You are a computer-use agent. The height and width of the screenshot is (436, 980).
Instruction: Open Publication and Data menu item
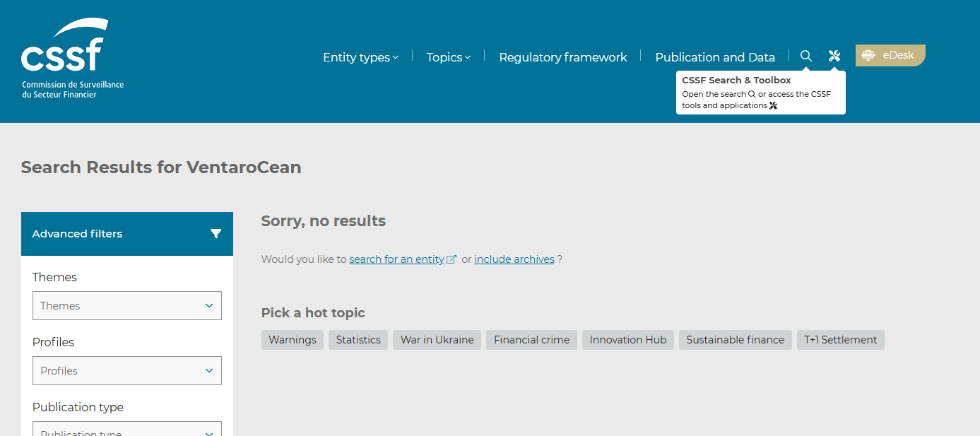[714, 57]
